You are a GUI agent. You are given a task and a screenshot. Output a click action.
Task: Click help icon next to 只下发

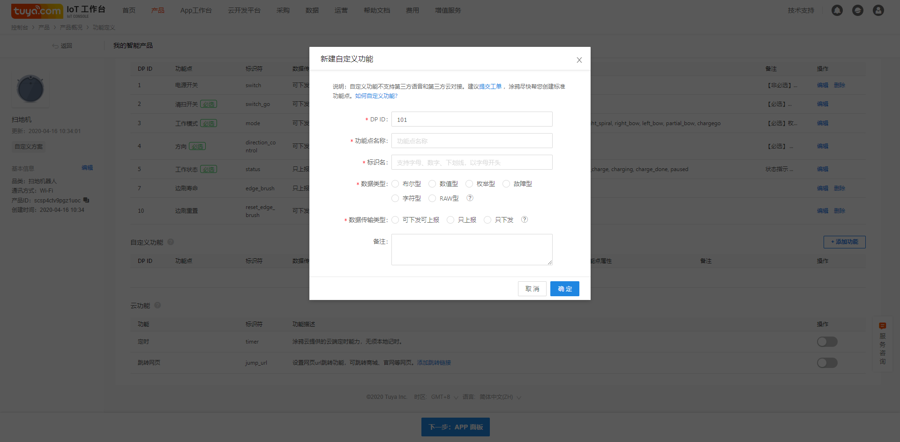[524, 220]
